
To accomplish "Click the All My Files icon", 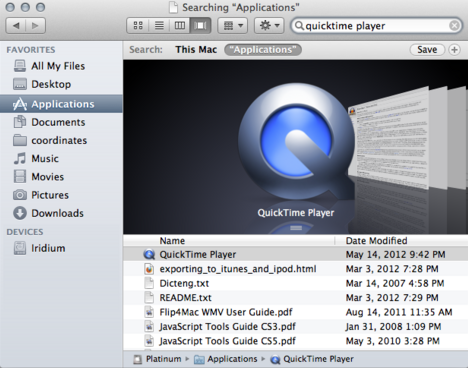I will pos(20,66).
